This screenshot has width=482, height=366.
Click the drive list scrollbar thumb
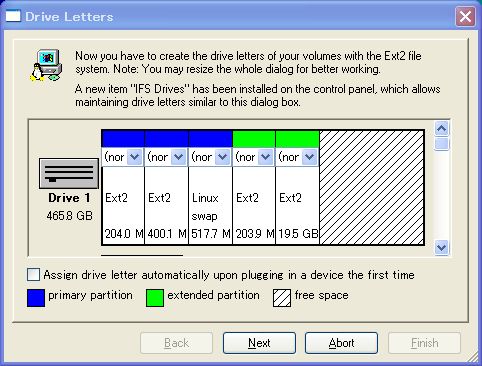coord(442,144)
